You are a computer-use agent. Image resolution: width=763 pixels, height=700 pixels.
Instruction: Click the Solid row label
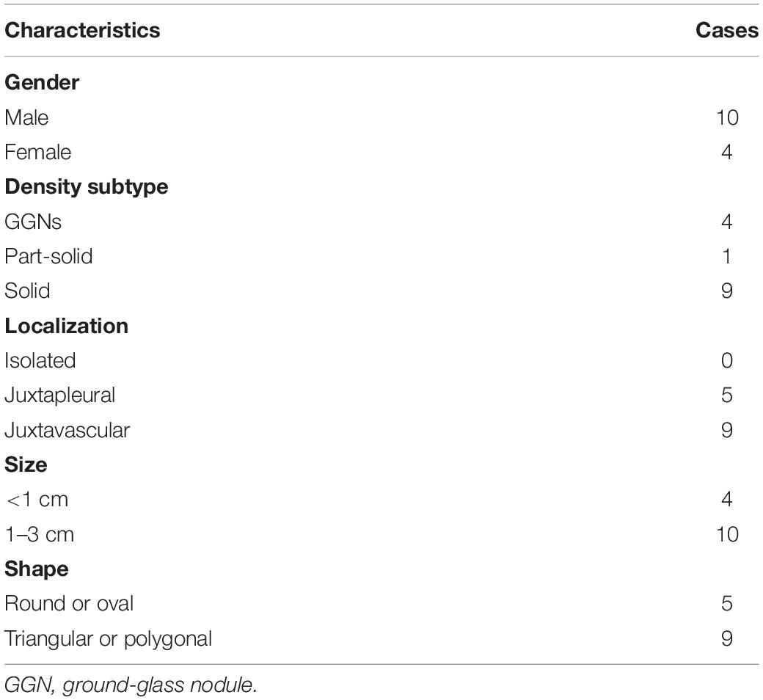pos(27,291)
